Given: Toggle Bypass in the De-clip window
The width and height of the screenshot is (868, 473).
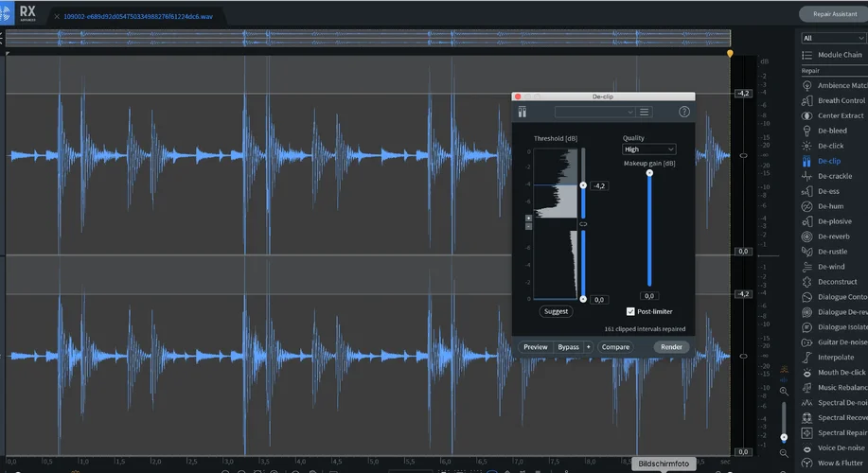Looking at the screenshot, I should 568,347.
